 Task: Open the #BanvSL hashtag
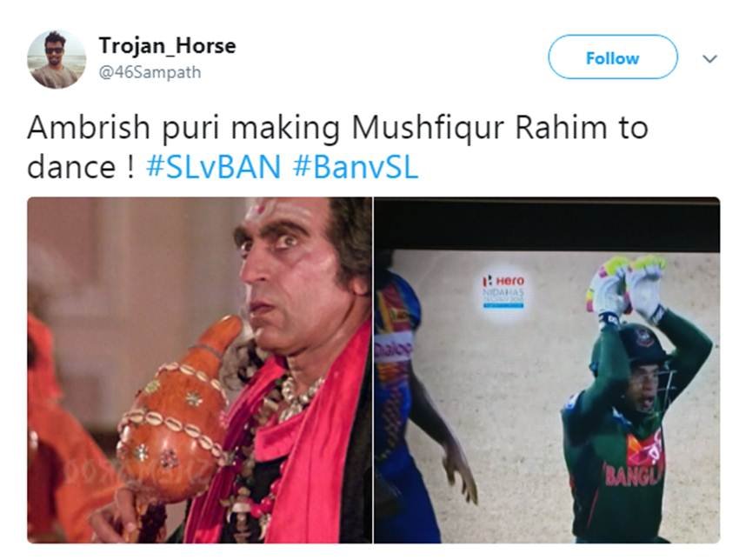pyautogui.click(x=356, y=167)
